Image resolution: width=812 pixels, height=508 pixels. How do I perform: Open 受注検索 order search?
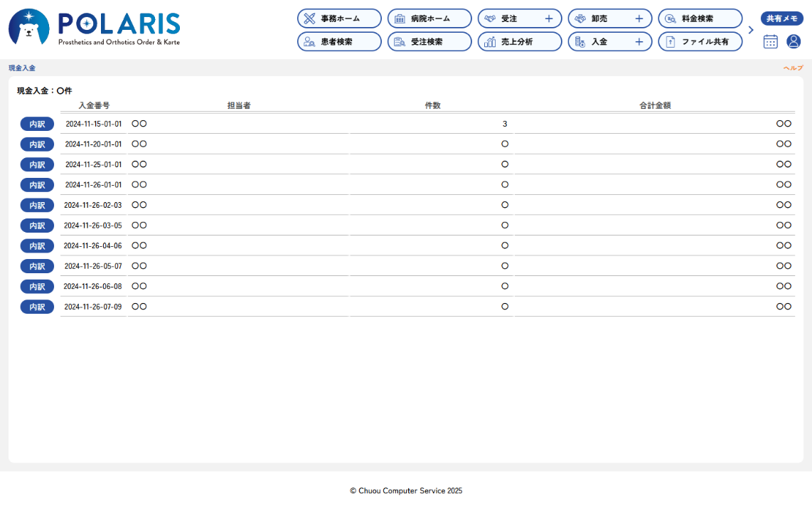429,42
